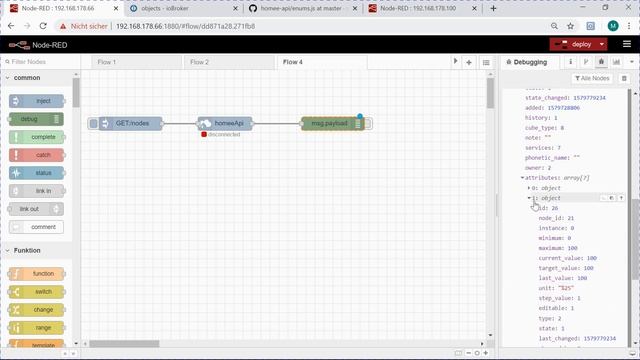This screenshot has width=640, height=360.
Task: Reset canvas zoom button
Action: (x=477, y=353)
